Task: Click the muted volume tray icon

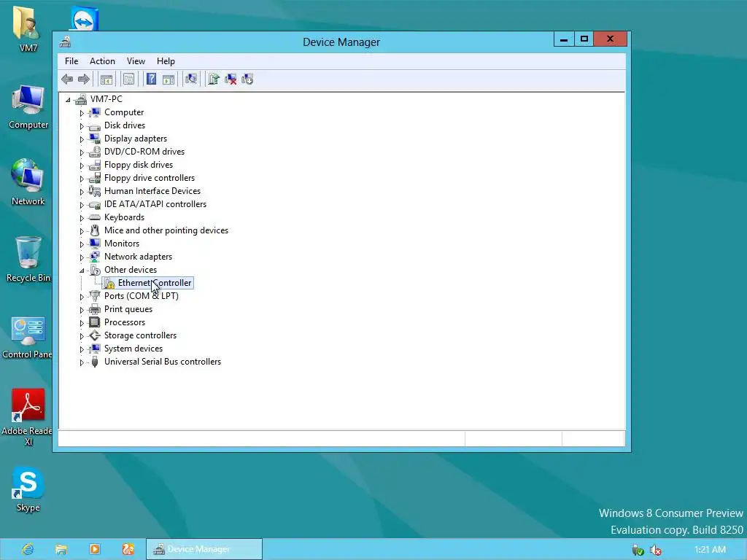Action: coord(656,551)
